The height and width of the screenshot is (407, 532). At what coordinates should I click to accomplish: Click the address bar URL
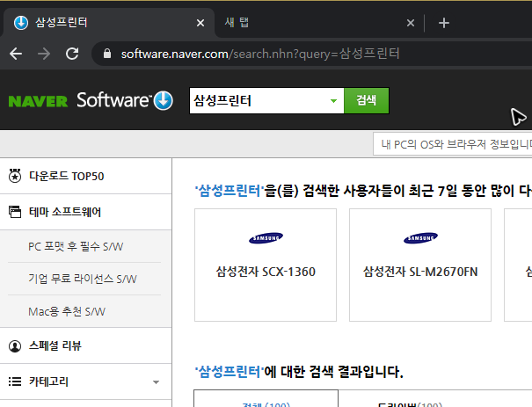click(x=260, y=54)
